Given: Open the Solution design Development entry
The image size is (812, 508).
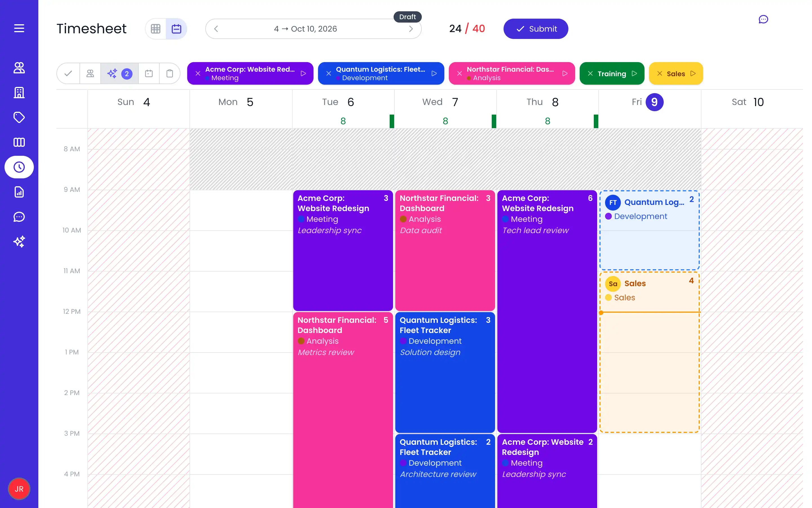Looking at the screenshot, I should click(445, 373).
